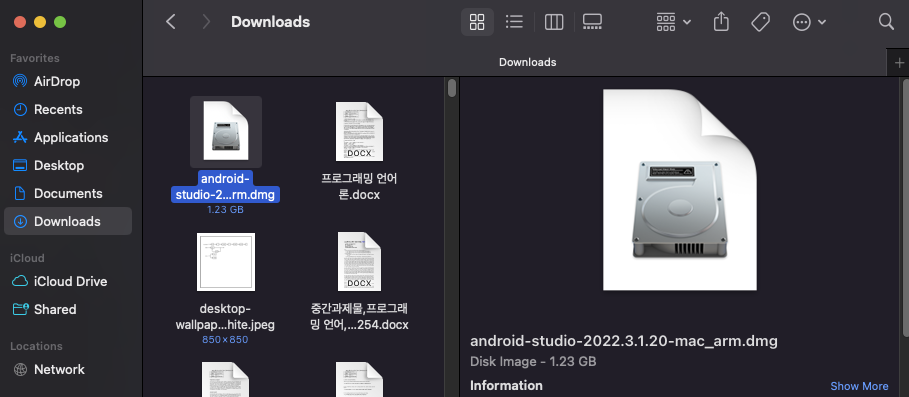
Task: Go back with the left chevron
Action: click(x=170, y=22)
